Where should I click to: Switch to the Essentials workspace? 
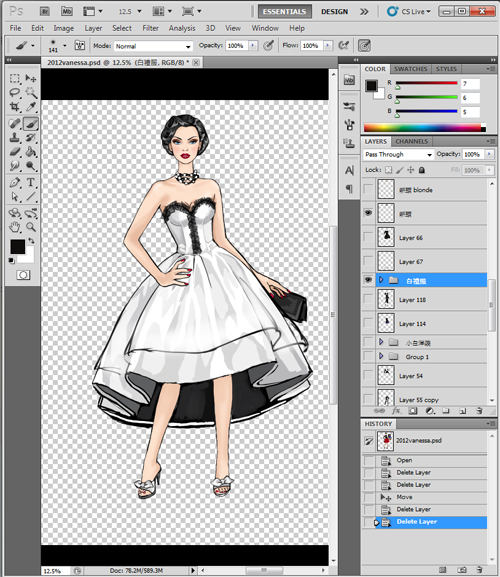click(284, 11)
